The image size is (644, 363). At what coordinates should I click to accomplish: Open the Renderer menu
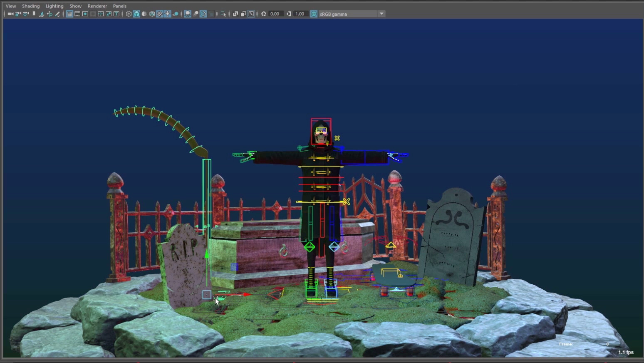click(x=97, y=6)
